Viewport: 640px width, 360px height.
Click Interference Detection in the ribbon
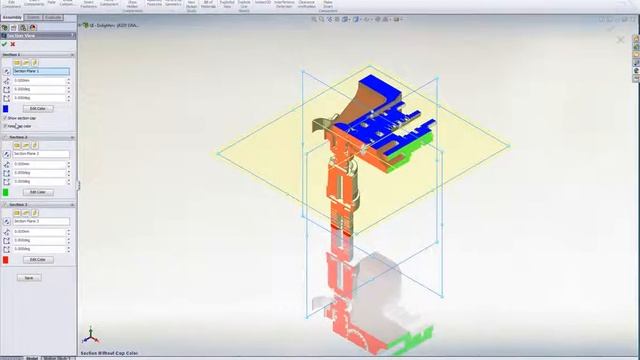click(284, 4)
